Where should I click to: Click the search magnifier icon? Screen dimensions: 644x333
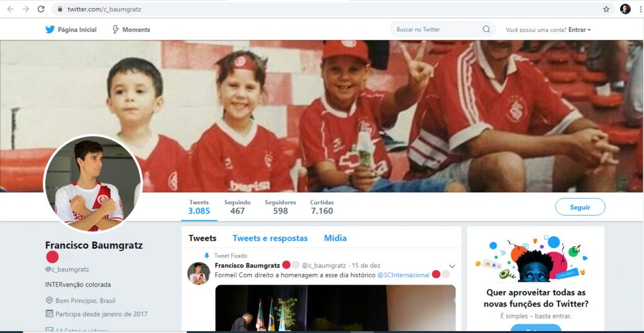[486, 29]
